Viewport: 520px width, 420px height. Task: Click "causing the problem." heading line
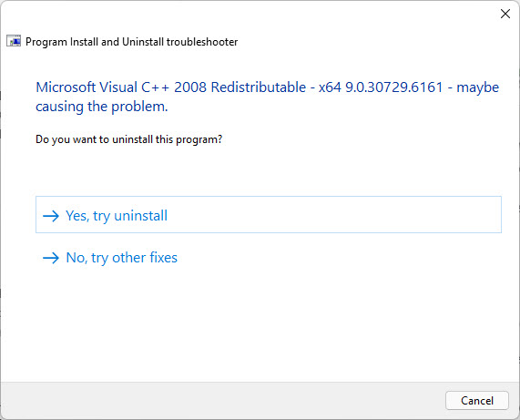(x=102, y=107)
